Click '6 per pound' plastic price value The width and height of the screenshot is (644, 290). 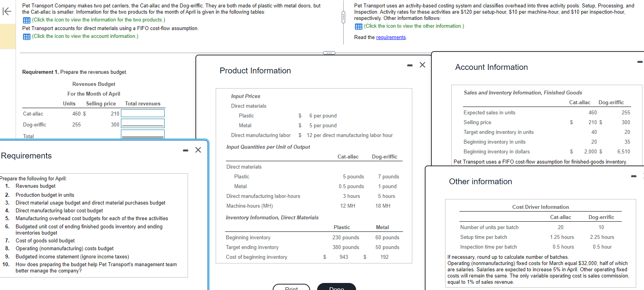pyautogui.click(x=323, y=116)
